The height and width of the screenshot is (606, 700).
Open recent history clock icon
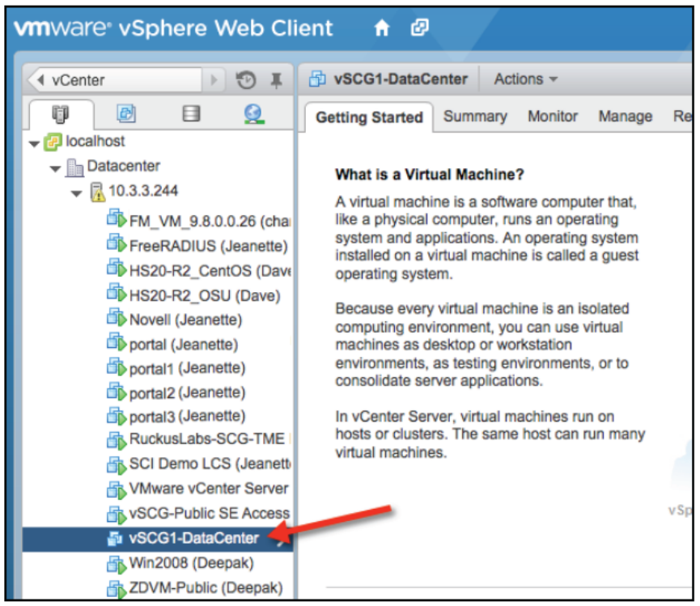tap(246, 80)
